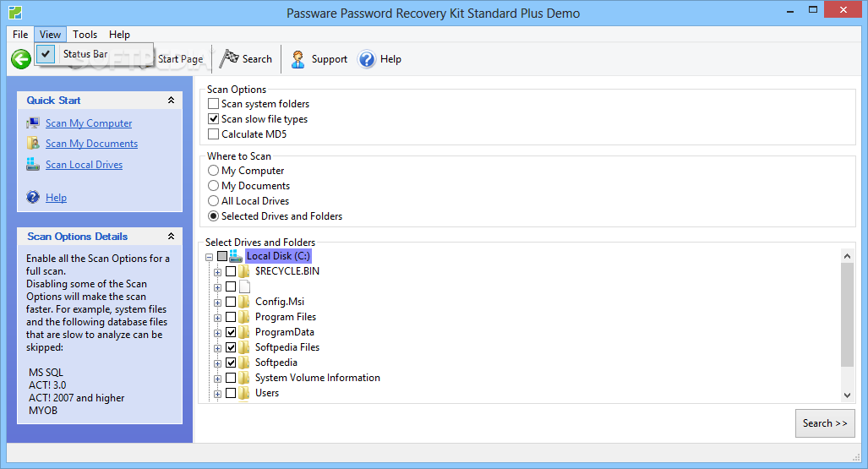Open the Help link in Quick Start
Image resolution: width=868 pixels, height=469 pixels.
pyautogui.click(x=56, y=197)
